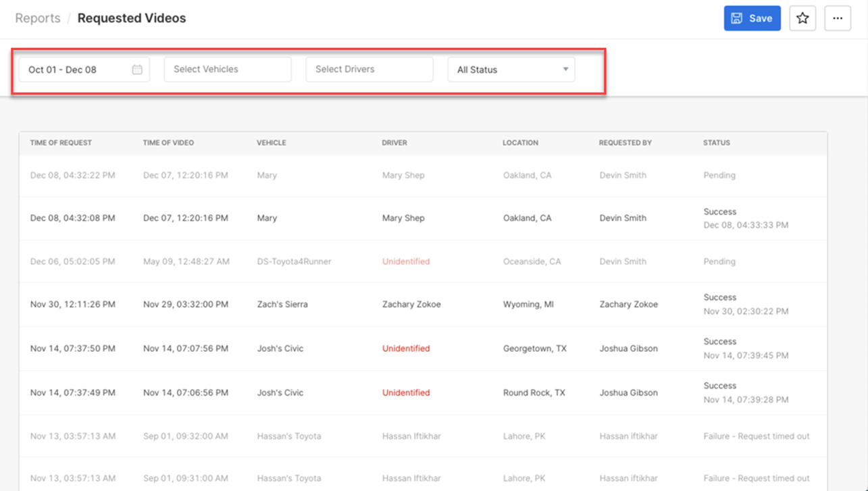The image size is (868, 491).
Task: Expand the All Status dropdown
Action: click(511, 70)
